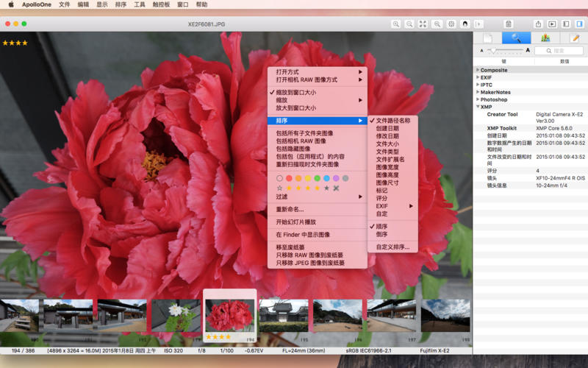Expand the MakerNotes metadata group
Viewport: 588px width, 368px height.
[478, 92]
